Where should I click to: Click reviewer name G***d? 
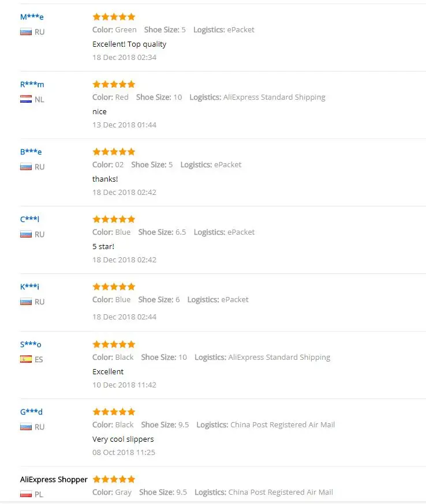coord(31,412)
